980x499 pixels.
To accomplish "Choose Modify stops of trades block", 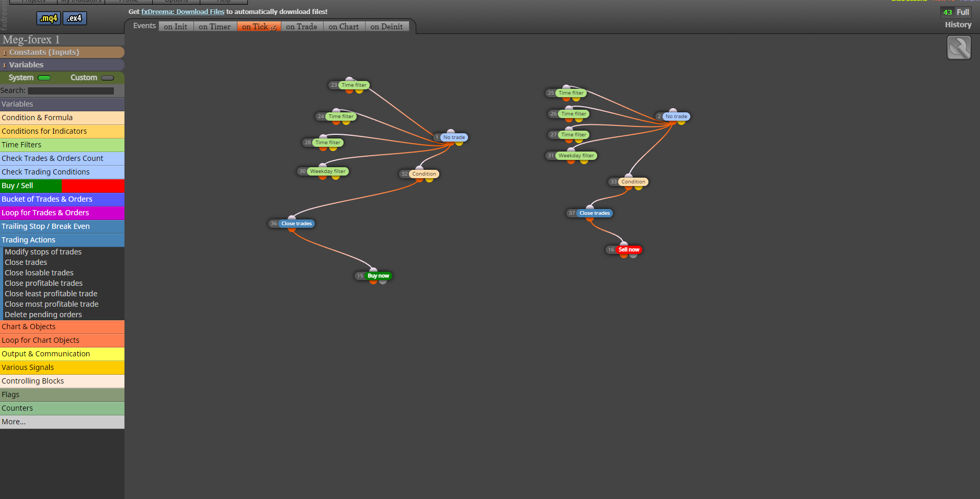I will click(43, 252).
